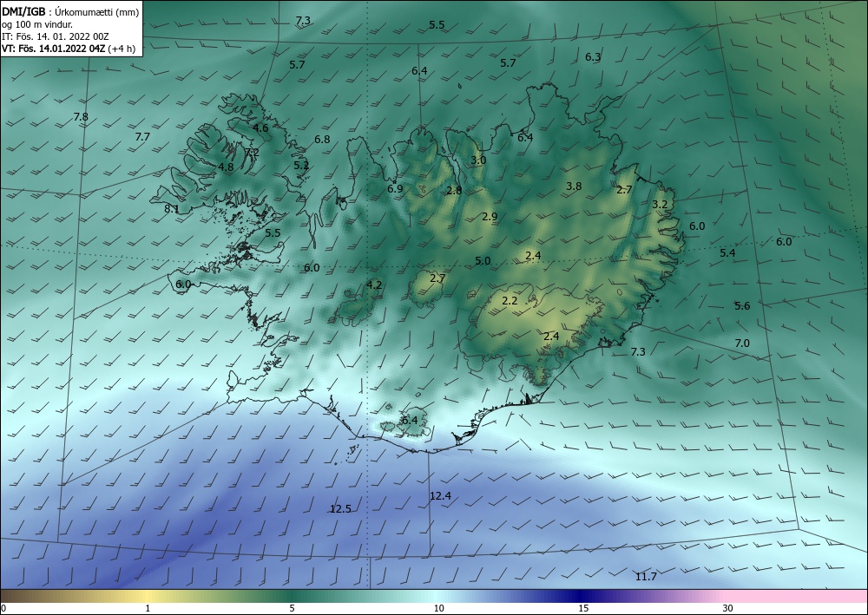Click the 'og 100 m vindur.' subtitle line
Viewport: 868px width, 615px height.
coord(37,24)
